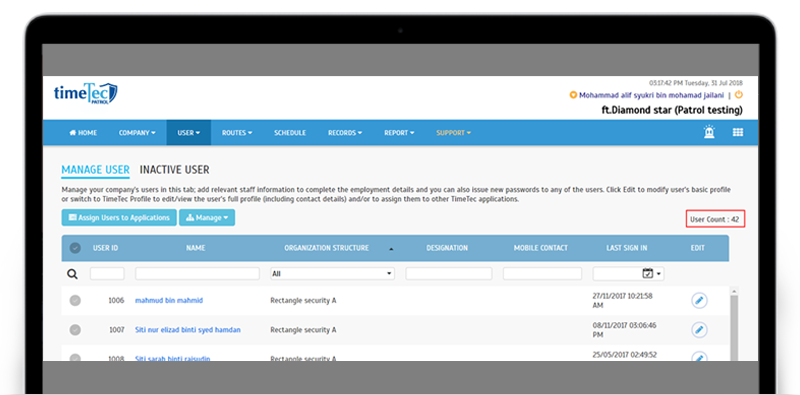Screen dimensions: 800x395
Task: Click the Name filter input field
Action: tap(197, 274)
